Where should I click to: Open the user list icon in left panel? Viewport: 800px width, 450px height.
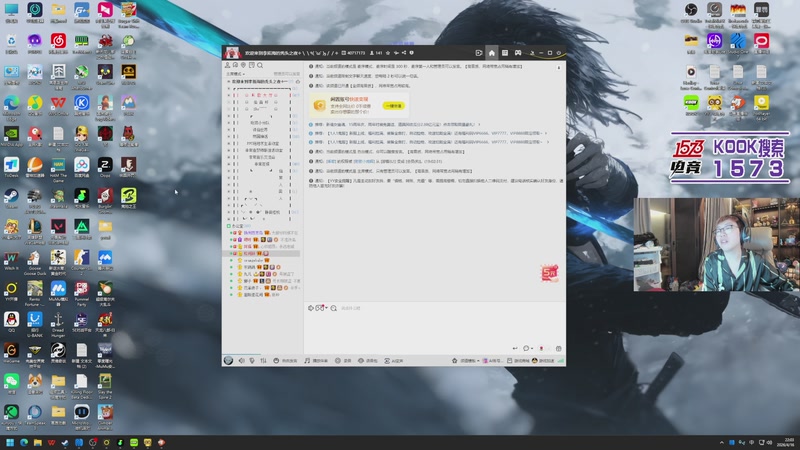tap(228, 65)
